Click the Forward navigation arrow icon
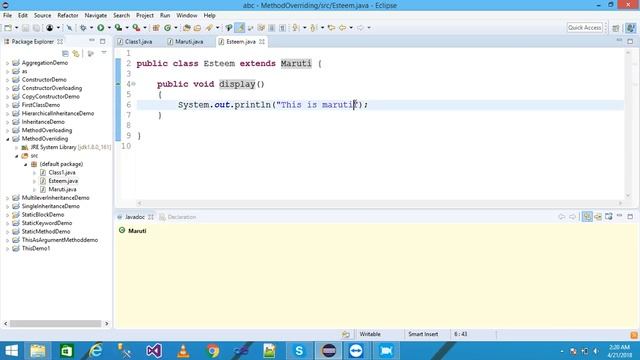Image resolution: width=640 pixels, height=360 pixels. tap(360, 28)
